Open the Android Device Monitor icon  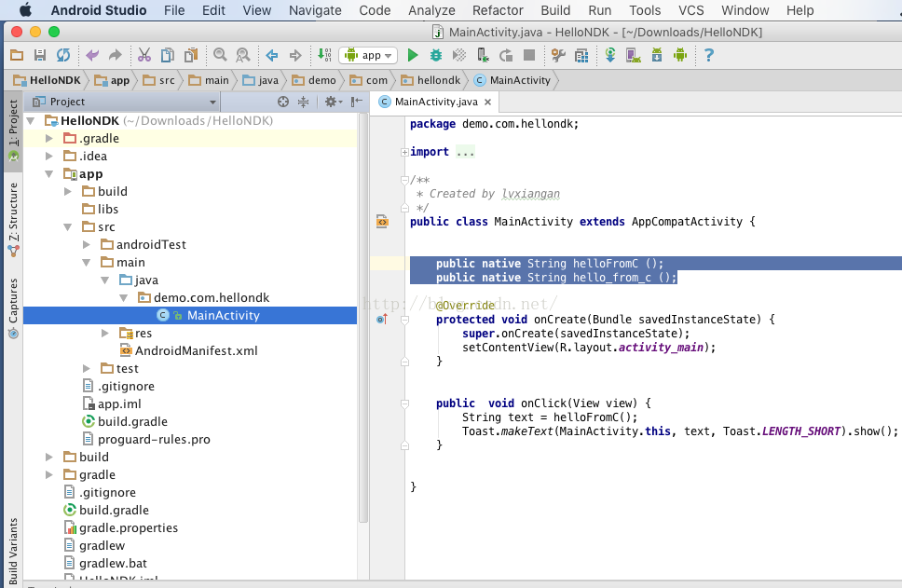pyautogui.click(x=680, y=55)
